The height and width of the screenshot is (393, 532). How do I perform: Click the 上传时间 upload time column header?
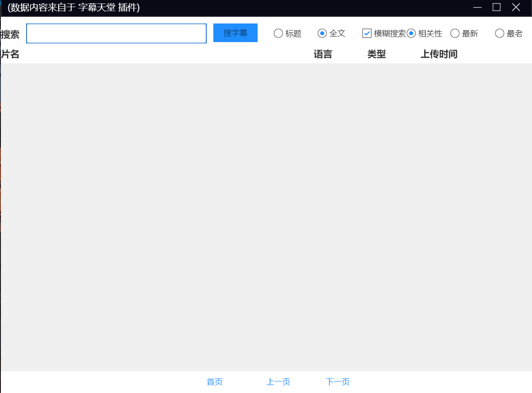coord(439,54)
